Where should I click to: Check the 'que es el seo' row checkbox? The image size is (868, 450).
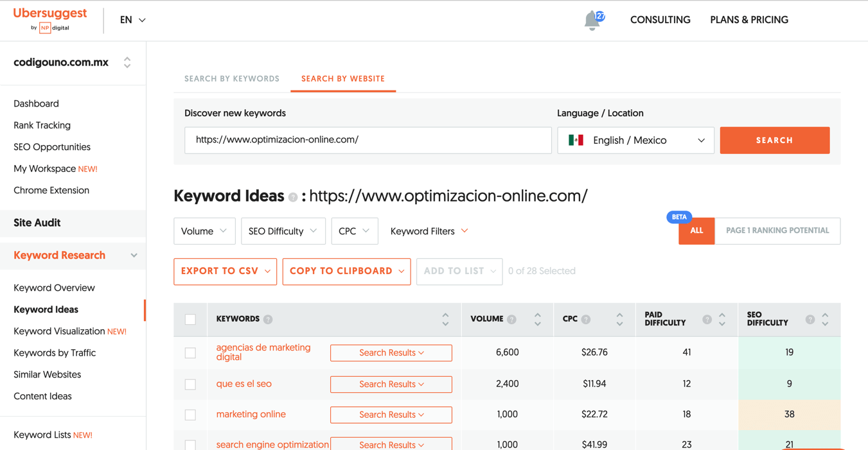190,384
